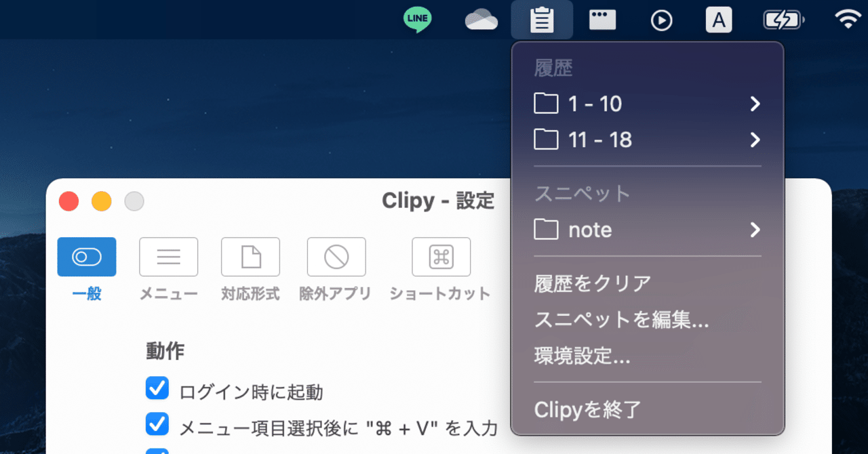The image size is (868, 454).
Task: Open the input source A icon
Action: 719,20
